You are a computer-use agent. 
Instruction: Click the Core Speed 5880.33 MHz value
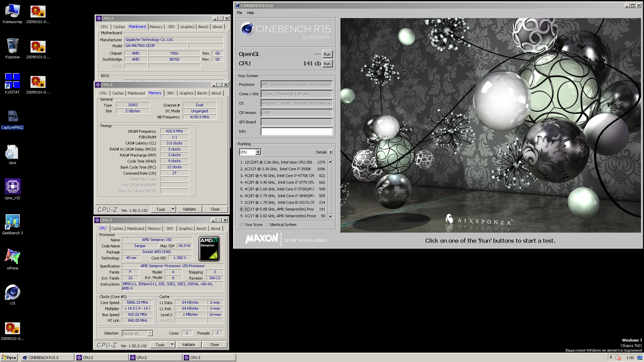click(x=138, y=302)
